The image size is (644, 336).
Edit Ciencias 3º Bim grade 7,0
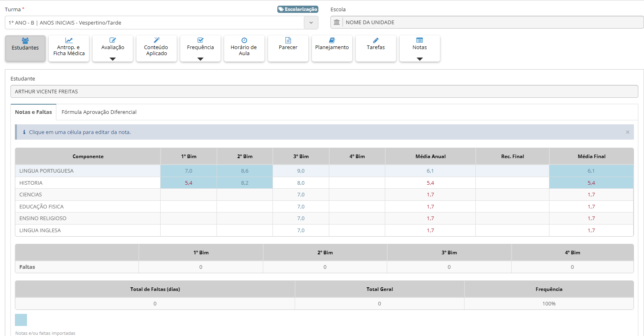click(301, 194)
